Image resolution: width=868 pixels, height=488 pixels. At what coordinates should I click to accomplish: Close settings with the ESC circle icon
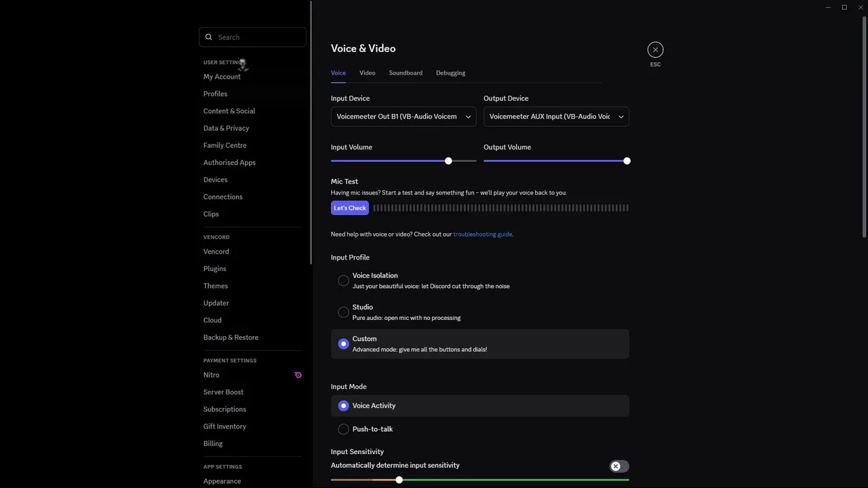tap(655, 49)
